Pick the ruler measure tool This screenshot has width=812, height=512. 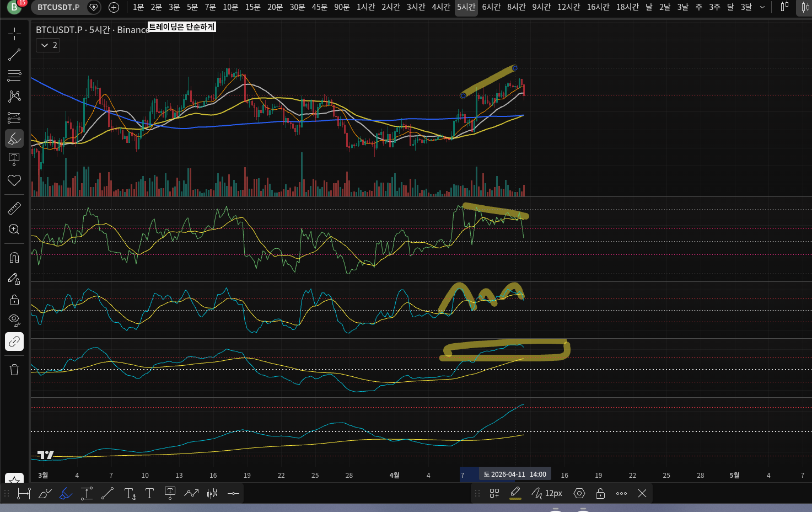point(14,209)
